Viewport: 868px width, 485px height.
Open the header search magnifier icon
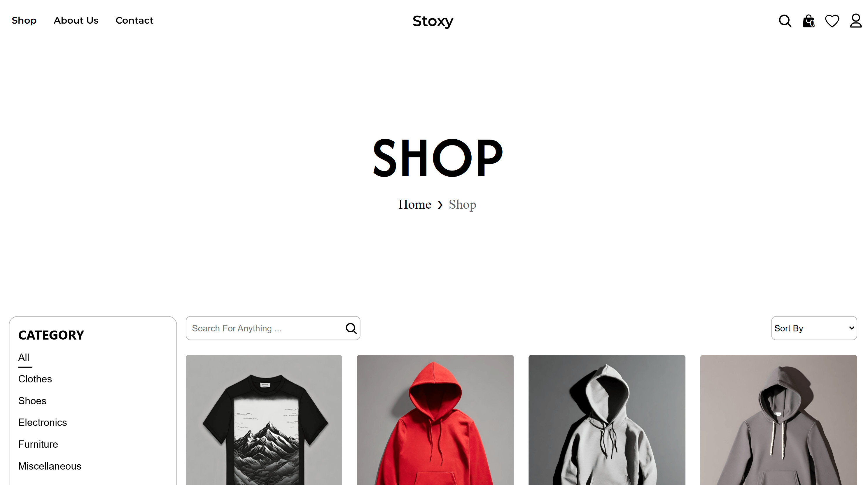coord(785,21)
